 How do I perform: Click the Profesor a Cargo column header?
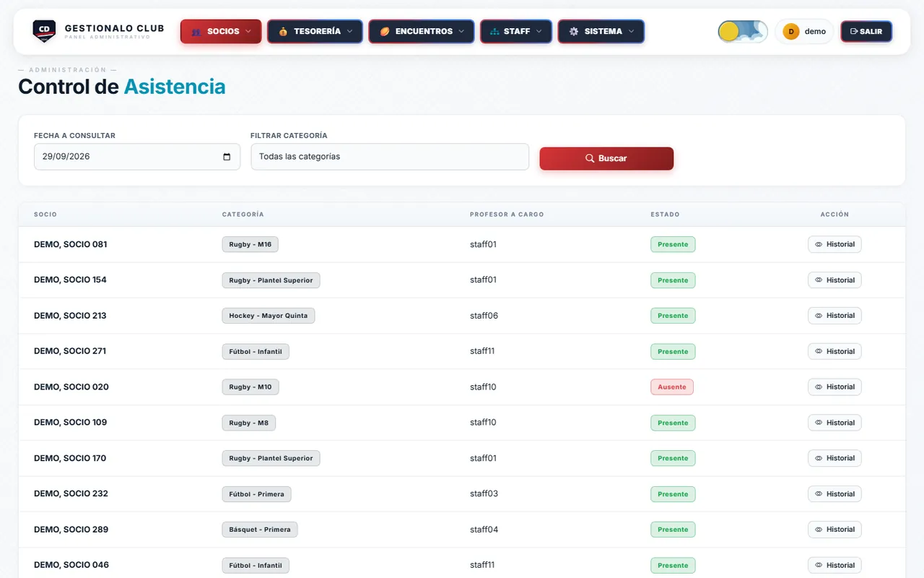507,215
